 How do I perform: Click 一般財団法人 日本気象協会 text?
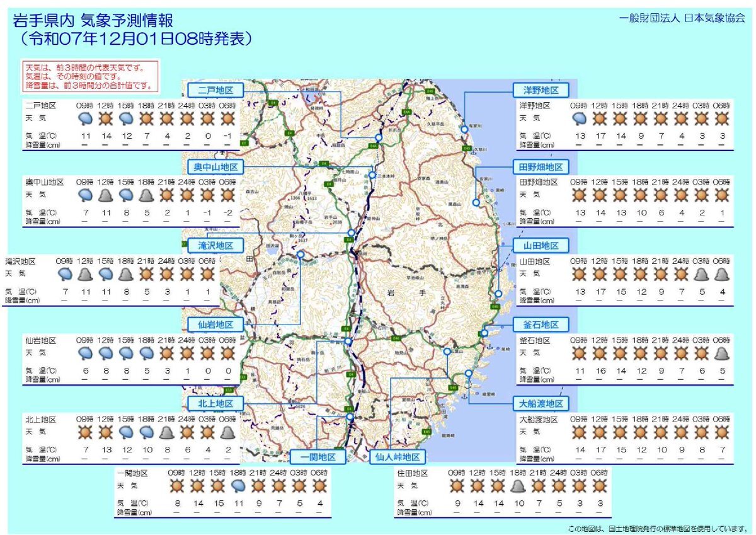click(682, 18)
